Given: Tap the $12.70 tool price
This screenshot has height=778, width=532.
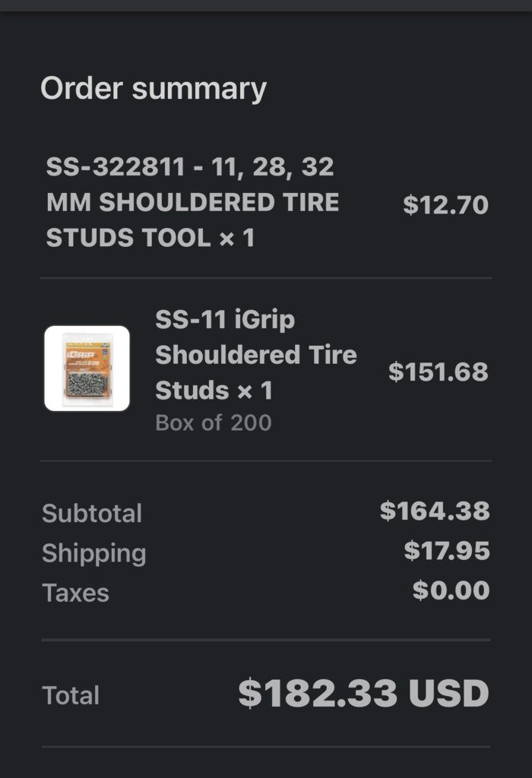Looking at the screenshot, I should click(x=445, y=205).
